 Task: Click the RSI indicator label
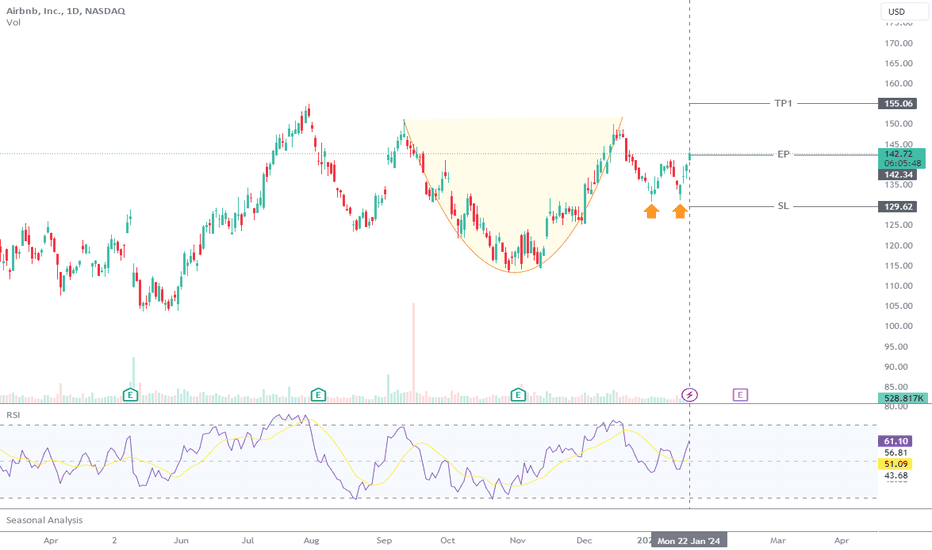(x=13, y=415)
